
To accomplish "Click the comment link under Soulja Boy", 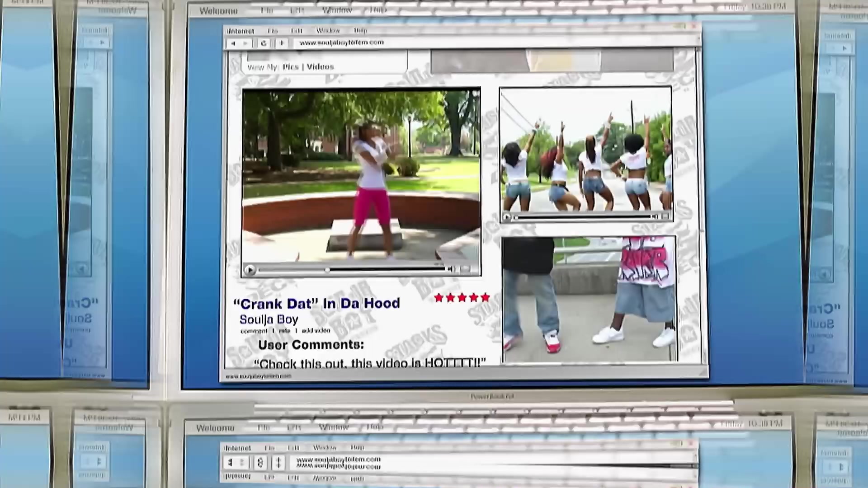I will click(254, 331).
